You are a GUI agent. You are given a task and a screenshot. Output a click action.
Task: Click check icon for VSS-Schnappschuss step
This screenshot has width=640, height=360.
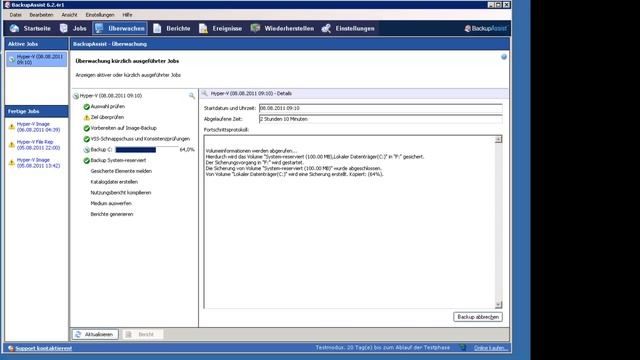coord(87,139)
